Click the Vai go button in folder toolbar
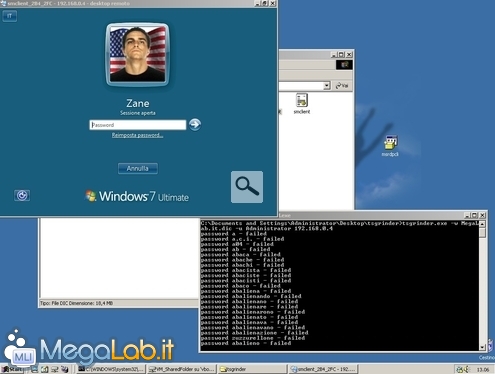 click(342, 86)
